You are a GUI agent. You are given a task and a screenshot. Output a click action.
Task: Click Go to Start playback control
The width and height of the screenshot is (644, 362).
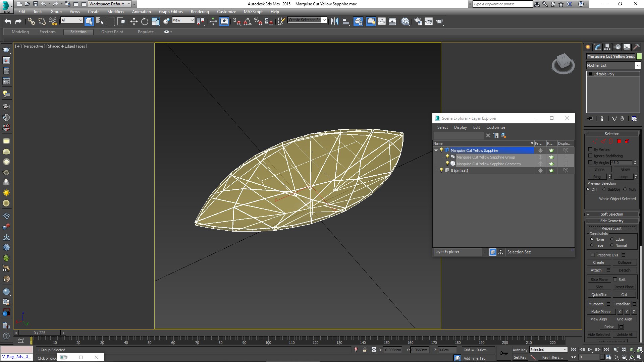pyautogui.click(x=574, y=350)
